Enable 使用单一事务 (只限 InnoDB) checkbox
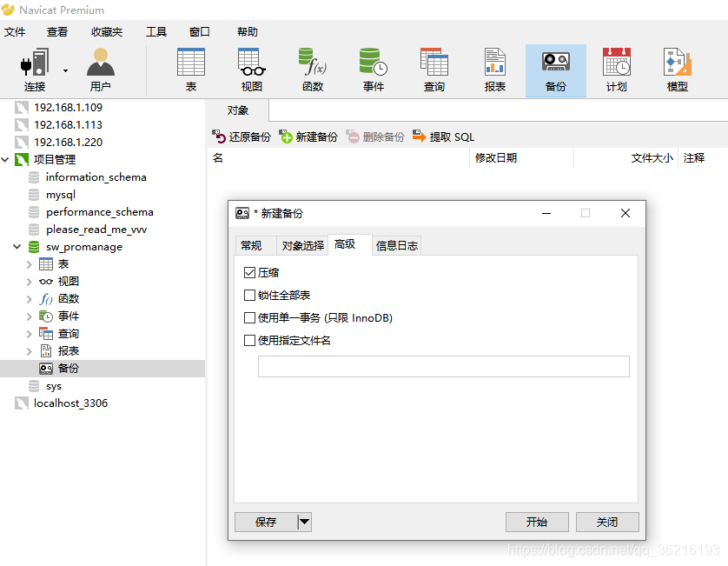This screenshot has width=728, height=566. coord(250,318)
